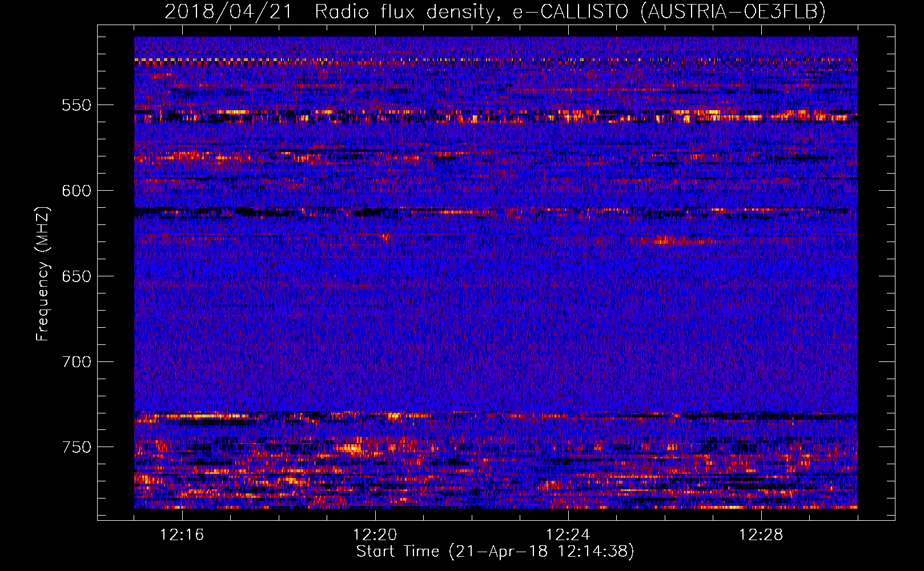Click the 12:28 time tick label
924x571 pixels.
click(x=761, y=535)
